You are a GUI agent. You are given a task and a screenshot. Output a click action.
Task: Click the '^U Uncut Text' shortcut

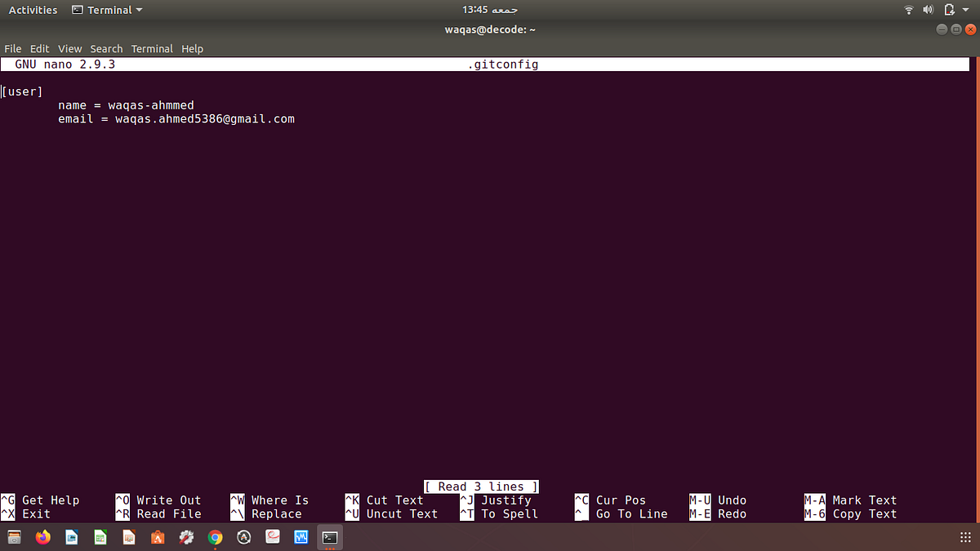(391, 514)
